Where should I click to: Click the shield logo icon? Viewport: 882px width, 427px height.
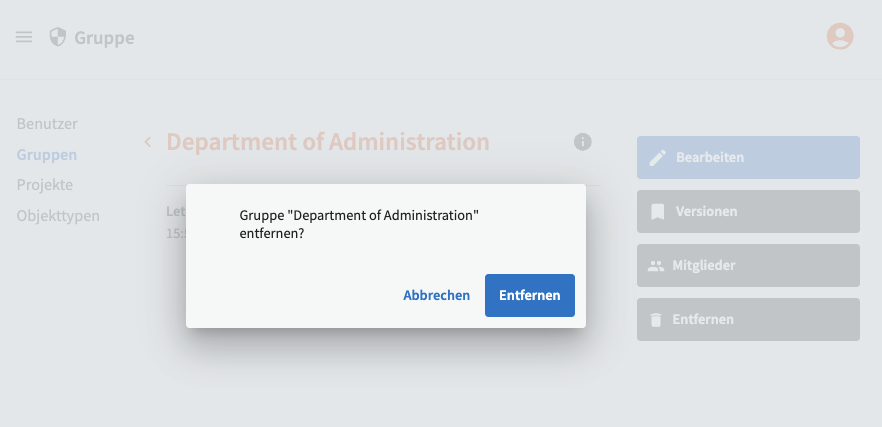pyautogui.click(x=58, y=37)
